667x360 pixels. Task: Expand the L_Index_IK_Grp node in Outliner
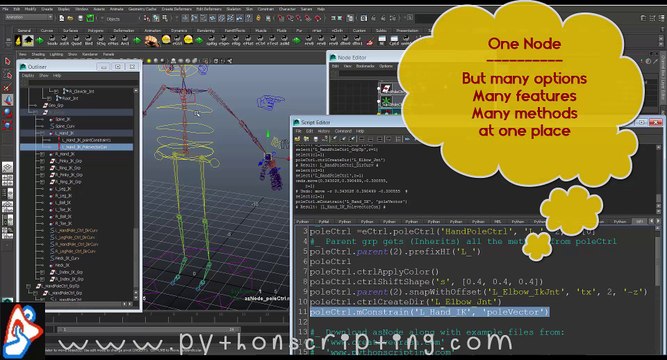(42, 272)
